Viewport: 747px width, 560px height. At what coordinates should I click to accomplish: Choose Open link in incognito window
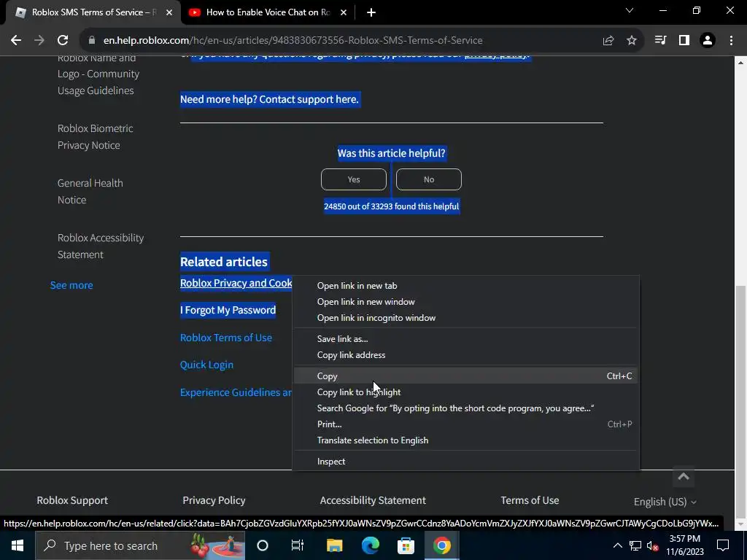465,318
